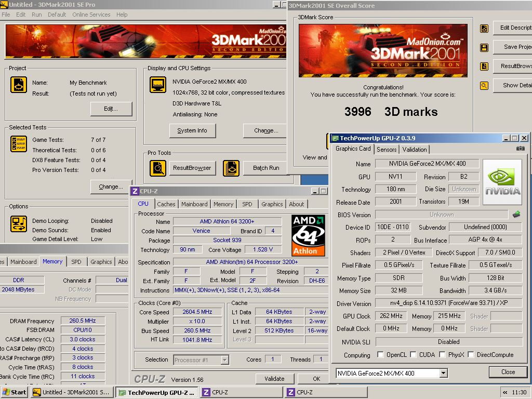Click the Save Project button
The image size is (532, 399).
513,47
